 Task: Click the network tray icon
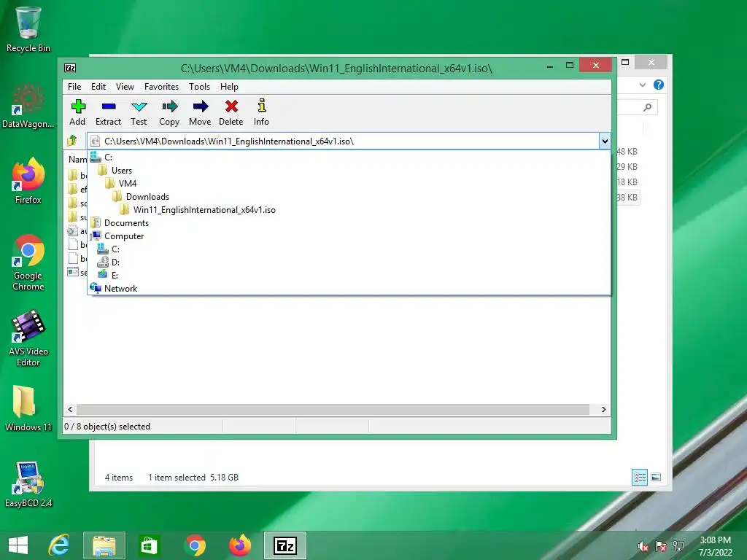click(x=678, y=547)
